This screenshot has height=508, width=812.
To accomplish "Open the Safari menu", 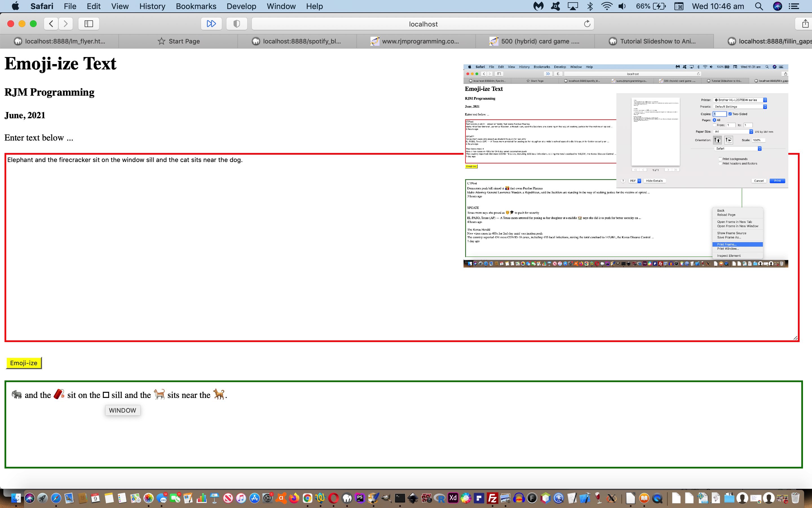I will point(42,6).
